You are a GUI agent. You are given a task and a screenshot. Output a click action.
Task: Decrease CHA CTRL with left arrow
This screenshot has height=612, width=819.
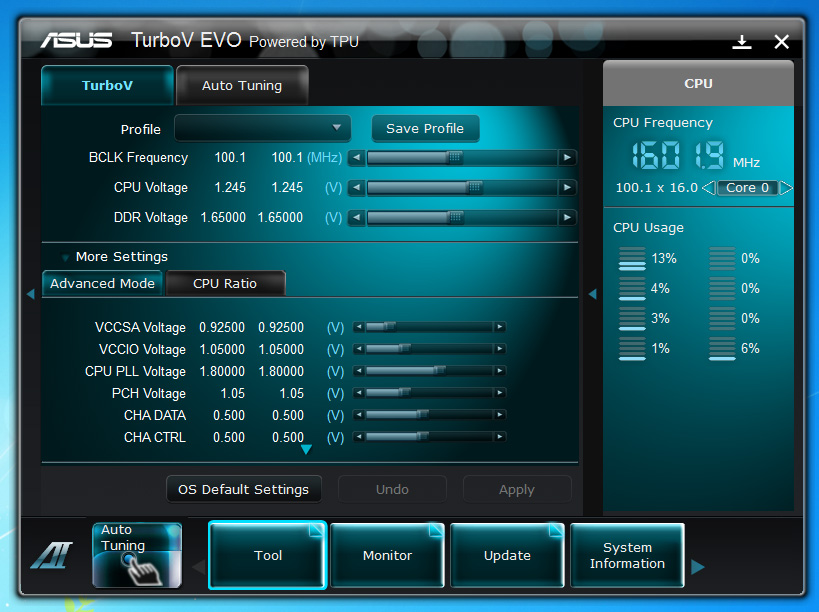(359, 437)
